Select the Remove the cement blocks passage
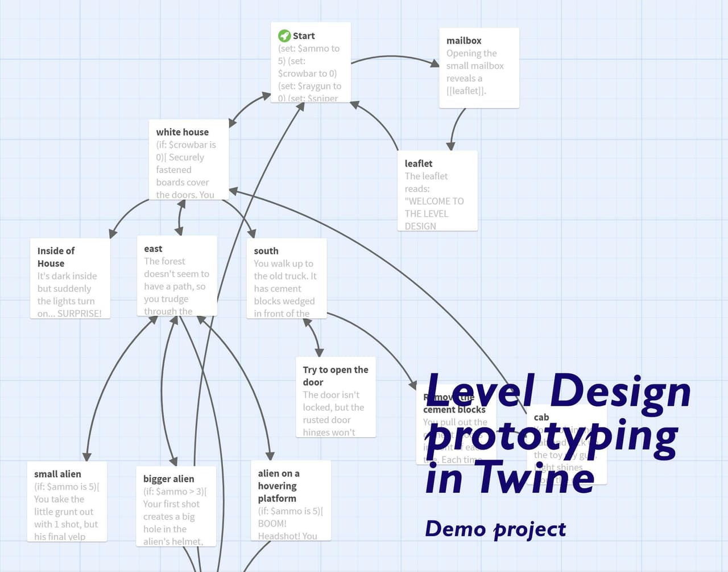This screenshot has width=728, height=572. 456,424
